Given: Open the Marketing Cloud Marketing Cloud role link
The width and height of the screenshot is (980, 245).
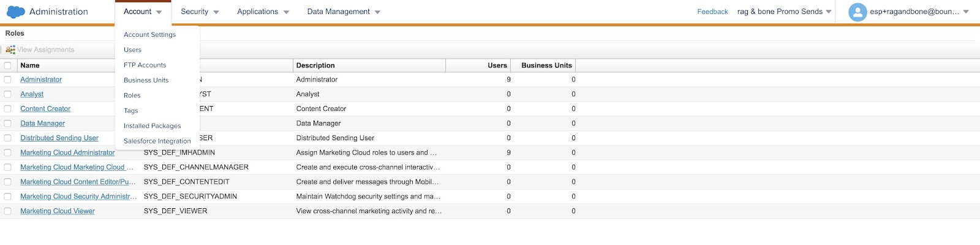Looking at the screenshot, I should coord(77,167).
